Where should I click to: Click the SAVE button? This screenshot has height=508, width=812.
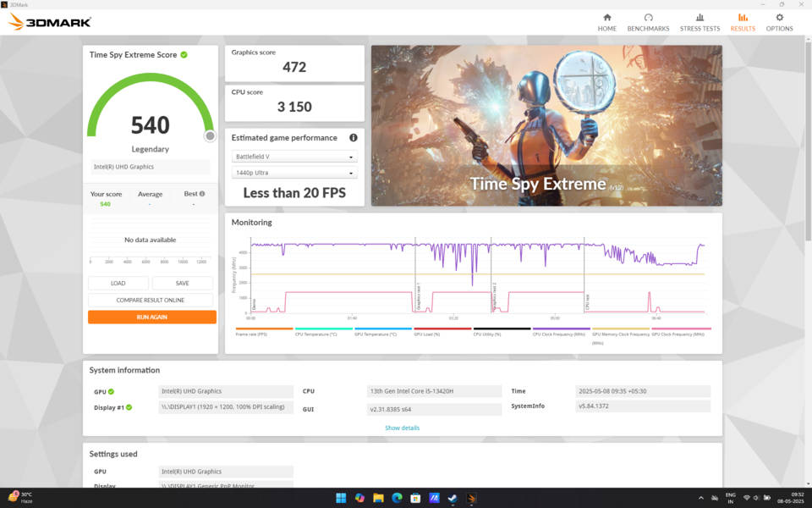click(x=183, y=283)
